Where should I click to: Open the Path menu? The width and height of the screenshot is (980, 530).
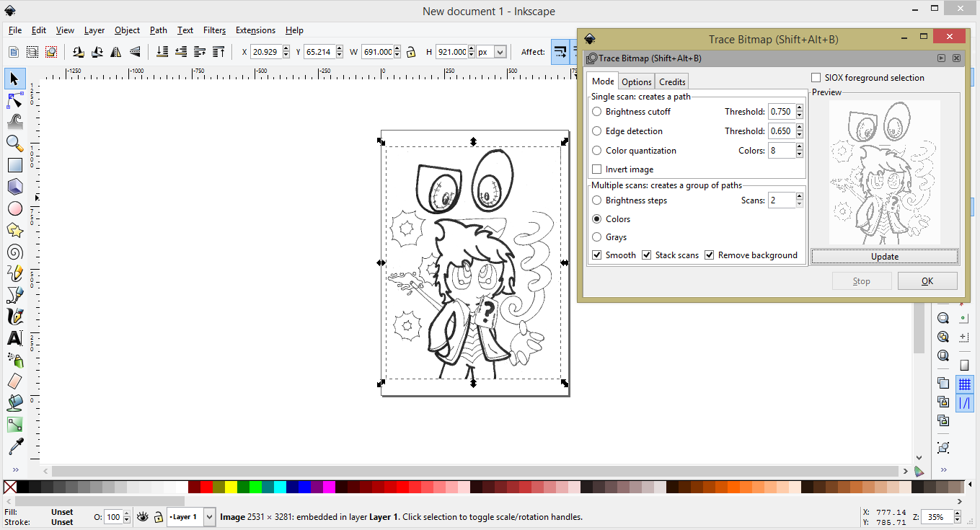[x=158, y=30]
